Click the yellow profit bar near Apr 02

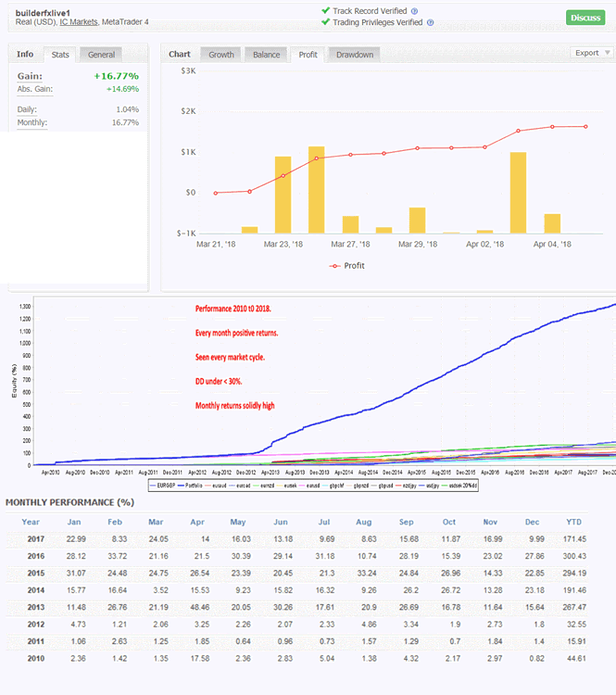click(x=518, y=192)
